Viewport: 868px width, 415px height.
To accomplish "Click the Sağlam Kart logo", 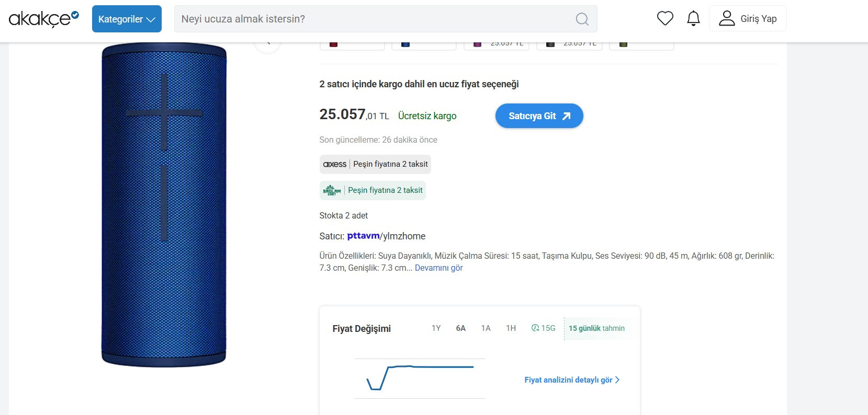I will click(x=332, y=190).
